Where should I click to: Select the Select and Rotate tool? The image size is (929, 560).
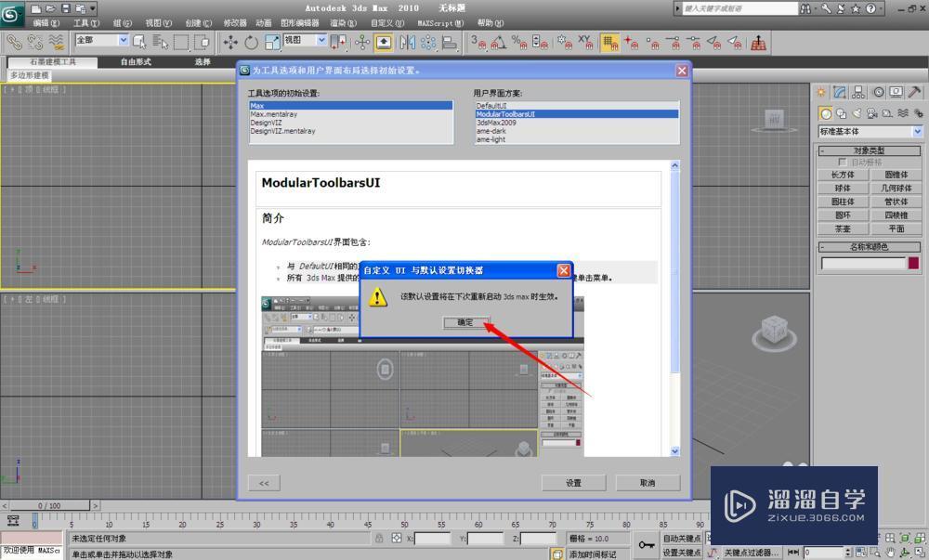[251, 41]
